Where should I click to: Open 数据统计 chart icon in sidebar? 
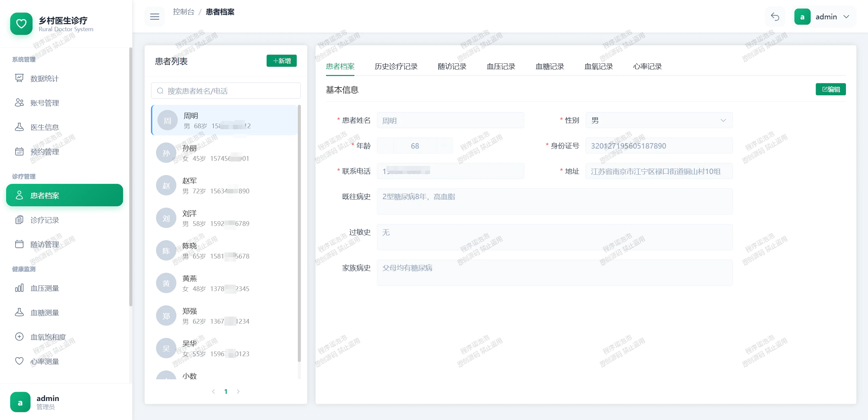pyautogui.click(x=19, y=78)
